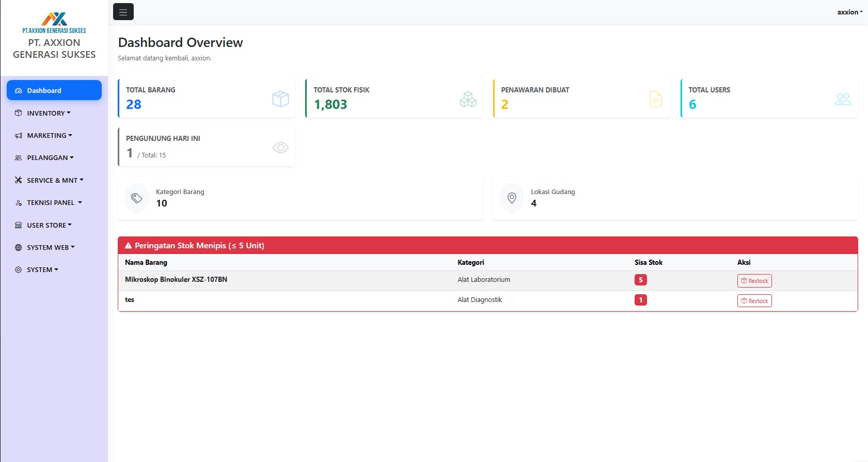The width and height of the screenshot is (868, 462).
Task: Expand the SYSTEM WEB sidebar menu
Action: tap(54, 247)
